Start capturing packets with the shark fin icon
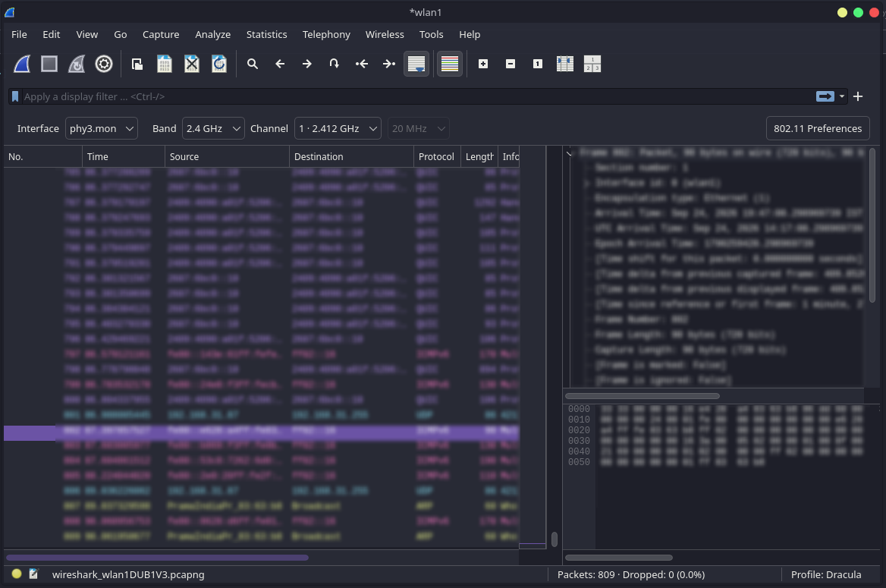The image size is (886, 588). [x=22, y=64]
